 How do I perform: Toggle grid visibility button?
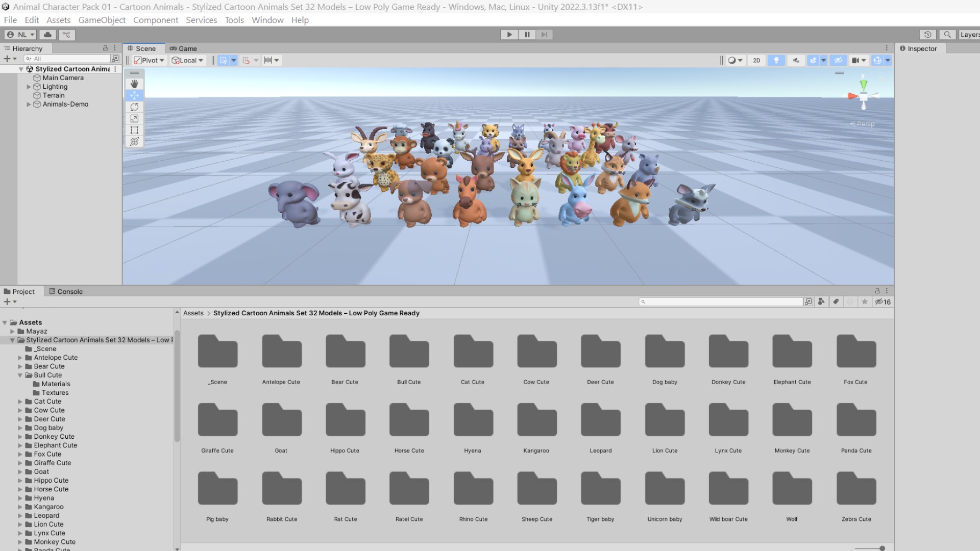coord(223,60)
